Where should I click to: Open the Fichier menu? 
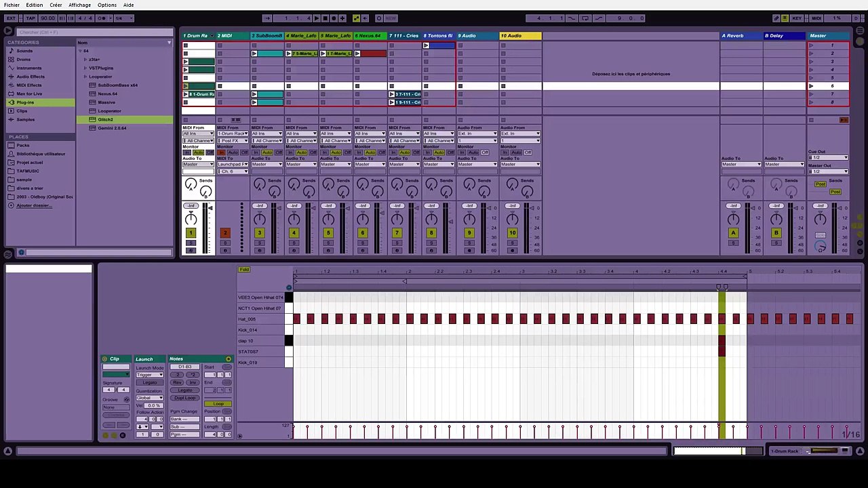pos(12,5)
